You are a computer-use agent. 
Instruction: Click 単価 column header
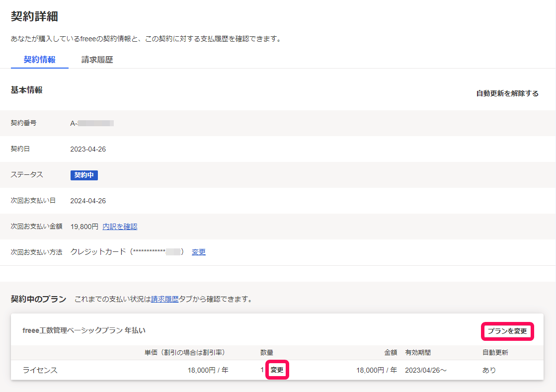point(185,353)
